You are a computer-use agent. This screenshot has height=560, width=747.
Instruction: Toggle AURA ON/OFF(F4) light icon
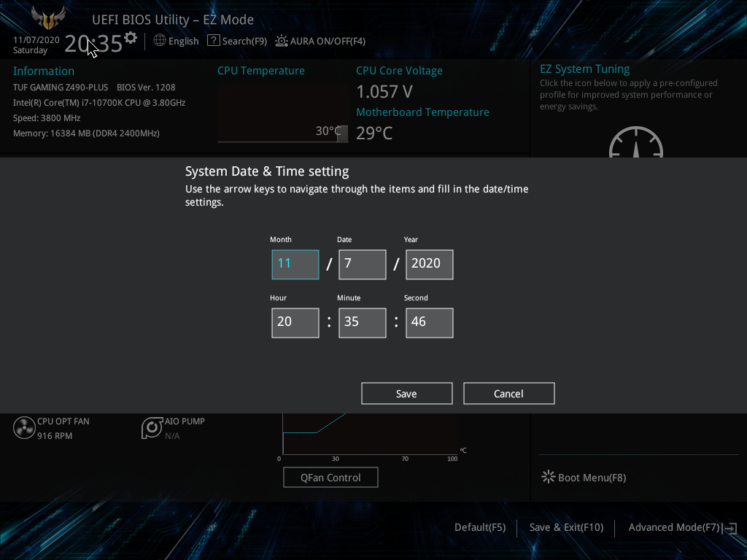[x=282, y=41]
